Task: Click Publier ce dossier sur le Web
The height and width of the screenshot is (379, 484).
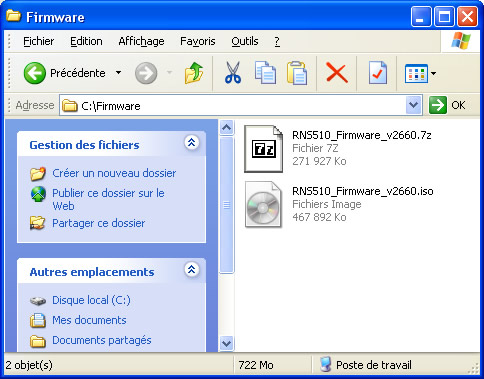Action: (x=108, y=199)
